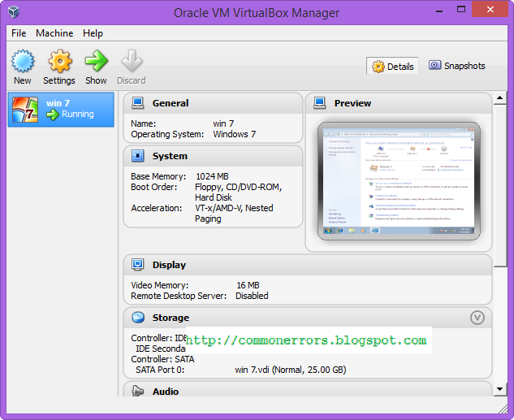
Task: Click the Display section header
Action: coord(308,265)
